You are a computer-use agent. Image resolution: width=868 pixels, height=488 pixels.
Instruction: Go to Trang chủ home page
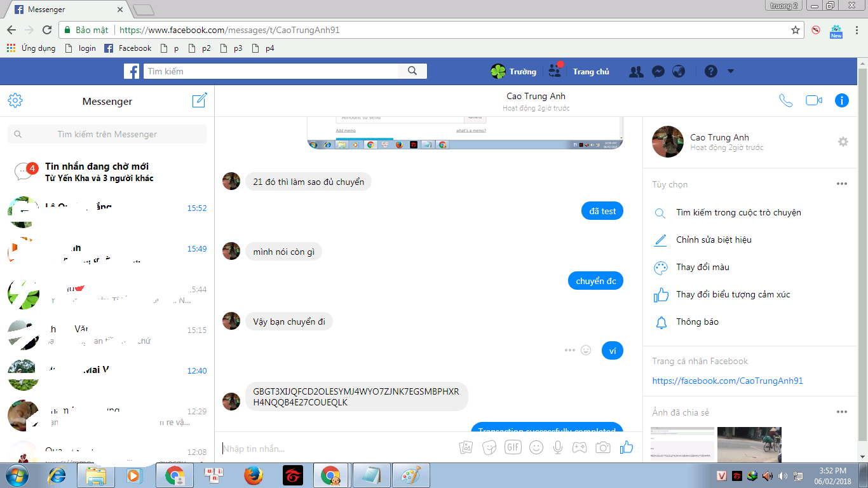click(x=591, y=72)
